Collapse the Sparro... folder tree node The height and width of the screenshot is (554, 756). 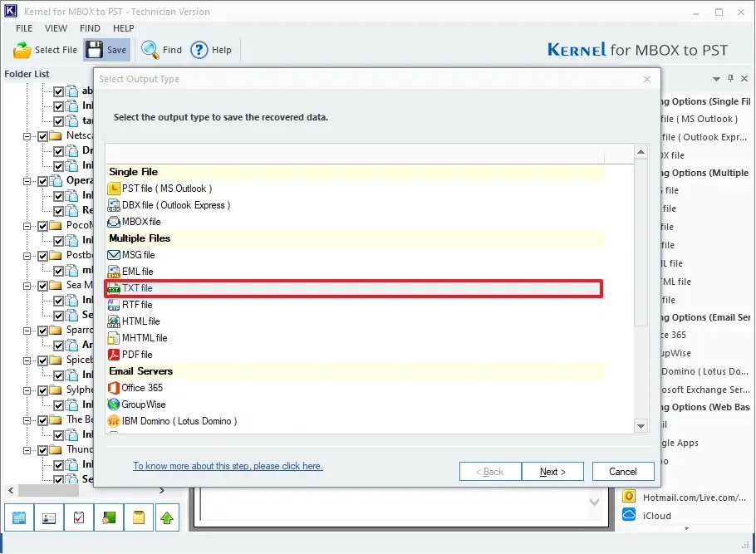coord(27,331)
